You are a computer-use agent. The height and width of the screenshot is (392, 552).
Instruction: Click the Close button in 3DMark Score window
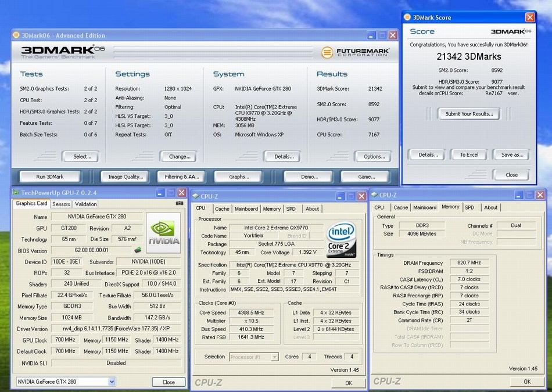[511, 175]
